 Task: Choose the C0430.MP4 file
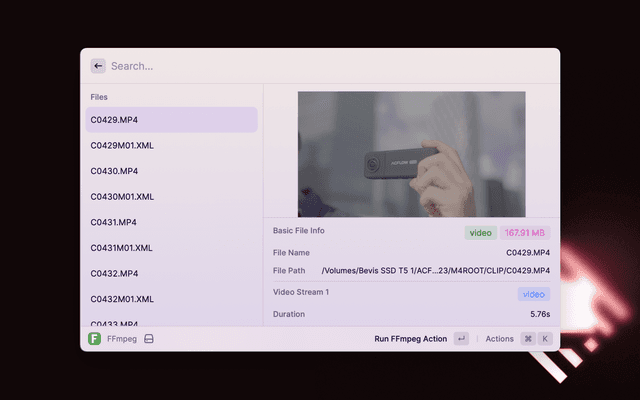click(x=169, y=171)
